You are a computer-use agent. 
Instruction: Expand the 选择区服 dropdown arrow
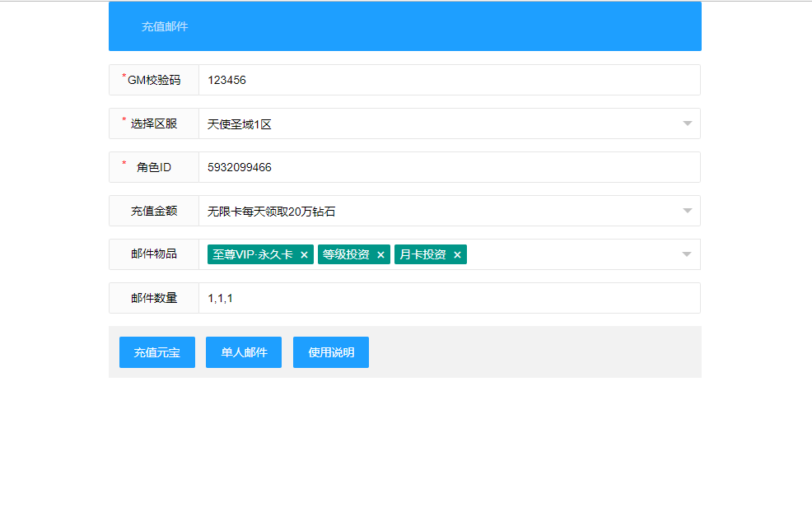click(687, 123)
